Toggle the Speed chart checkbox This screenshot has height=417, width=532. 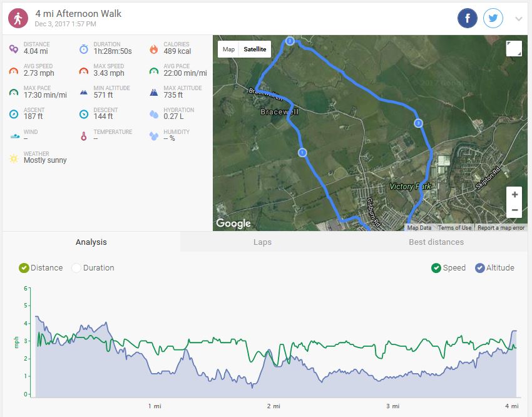tap(436, 268)
